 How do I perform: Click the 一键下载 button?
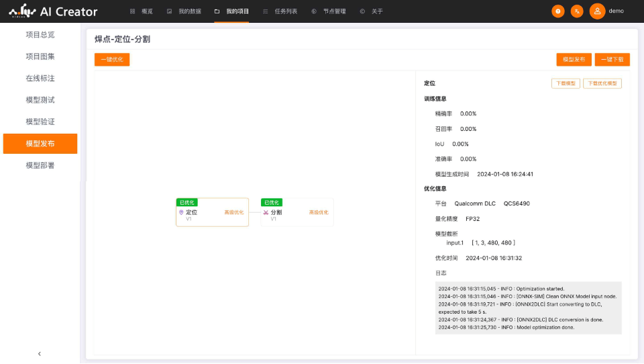[612, 60]
